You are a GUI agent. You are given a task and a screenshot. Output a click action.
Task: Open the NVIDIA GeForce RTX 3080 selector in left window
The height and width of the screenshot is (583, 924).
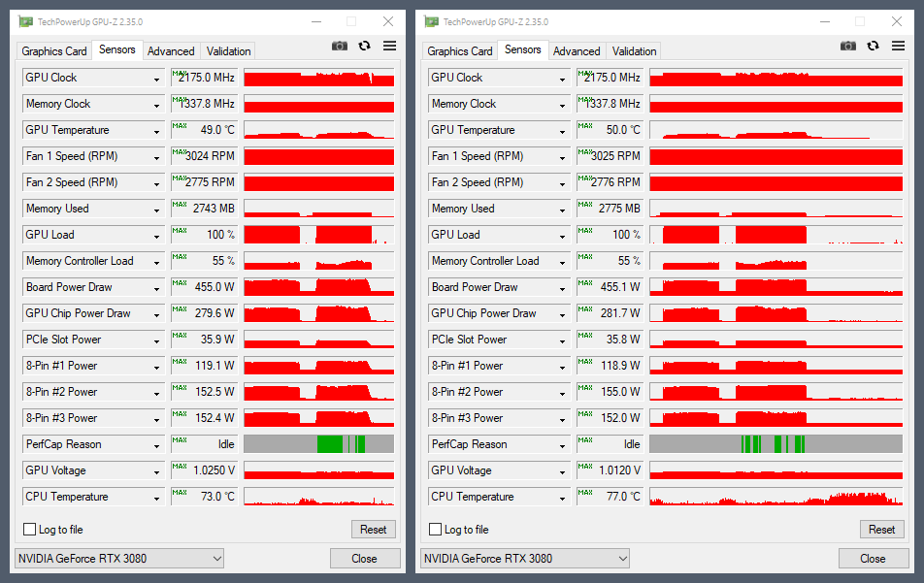coord(119,559)
